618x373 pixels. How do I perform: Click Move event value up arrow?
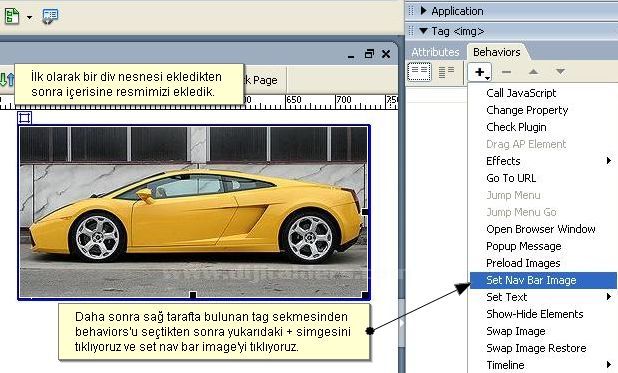(533, 72)
